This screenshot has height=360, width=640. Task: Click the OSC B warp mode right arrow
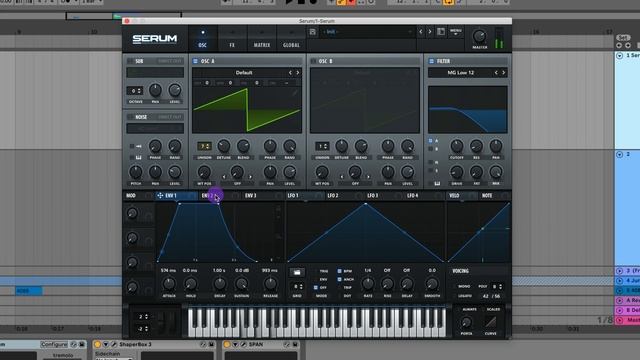[x=368, y=177]
